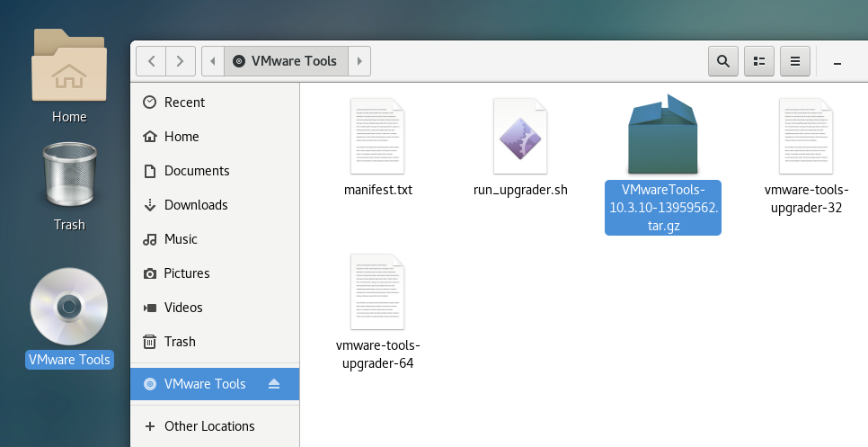Image resolution: width=868 pixels, height=447 pixels.
Task: Click the desktop Home label
Action: 69,117
